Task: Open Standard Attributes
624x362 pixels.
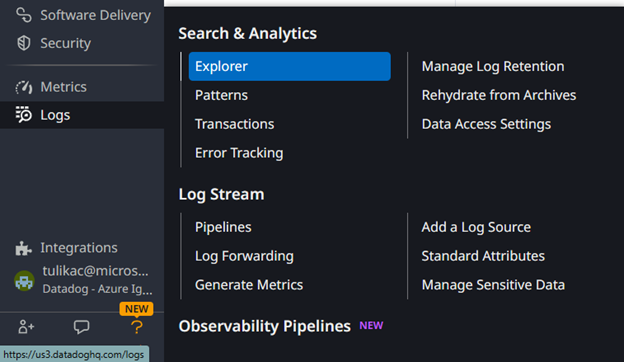Action: (483, 256)
